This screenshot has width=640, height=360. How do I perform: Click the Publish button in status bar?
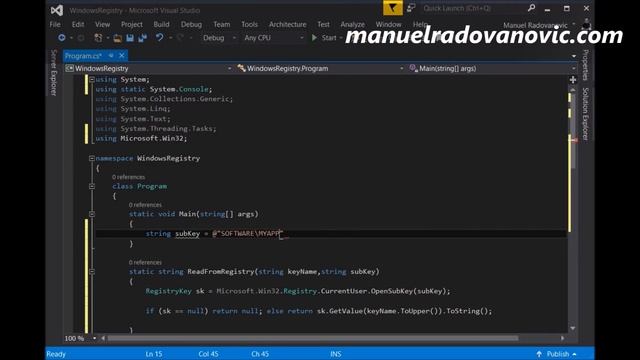[557, 354]
